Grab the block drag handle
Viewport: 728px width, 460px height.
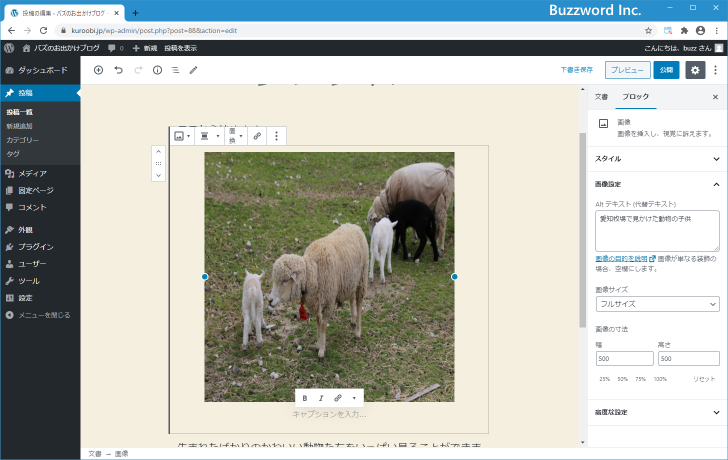tap(158, 163)
